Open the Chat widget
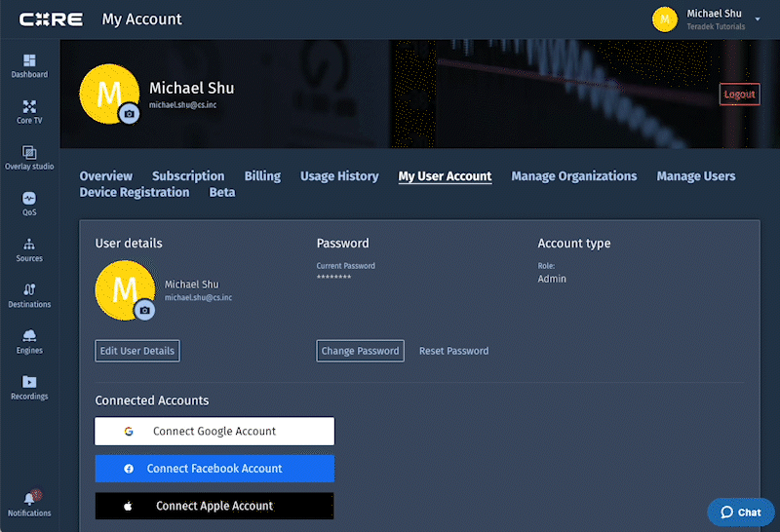 tap(740, 512)
